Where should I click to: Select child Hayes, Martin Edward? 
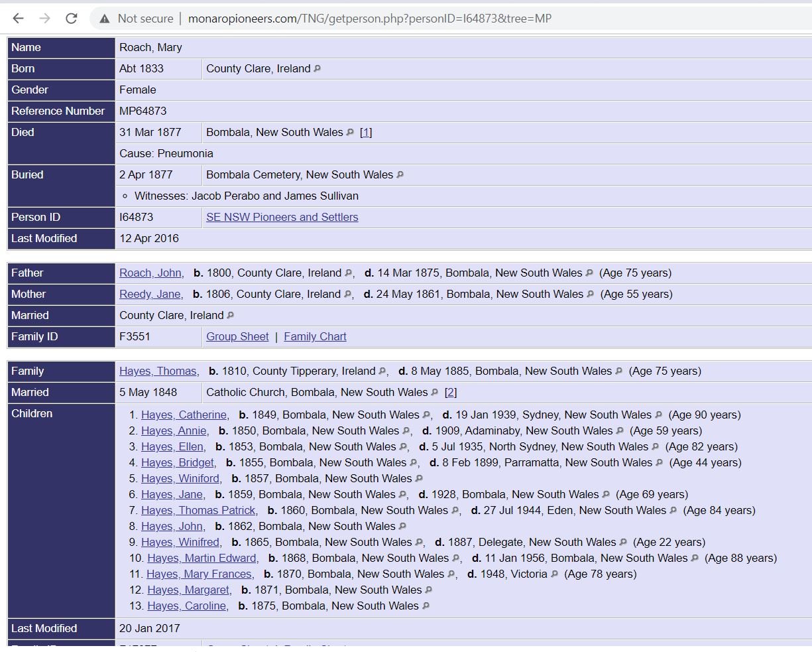[203, 558]
